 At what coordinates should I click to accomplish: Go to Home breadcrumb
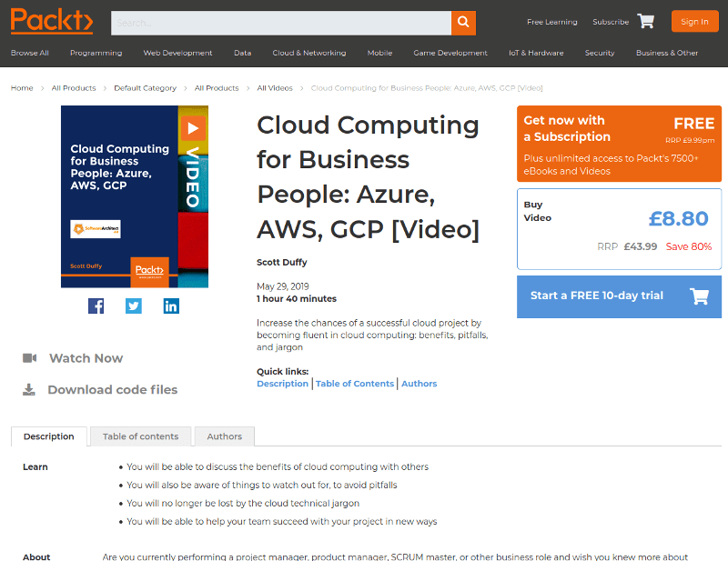[x=22, y=88]
